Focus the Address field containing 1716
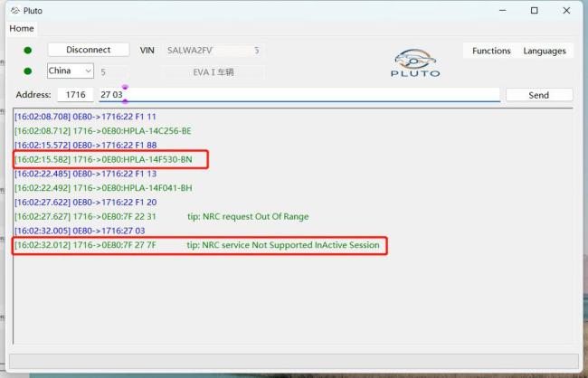The width and height of the screenshot is (588, 378). [x=75, y=95]
